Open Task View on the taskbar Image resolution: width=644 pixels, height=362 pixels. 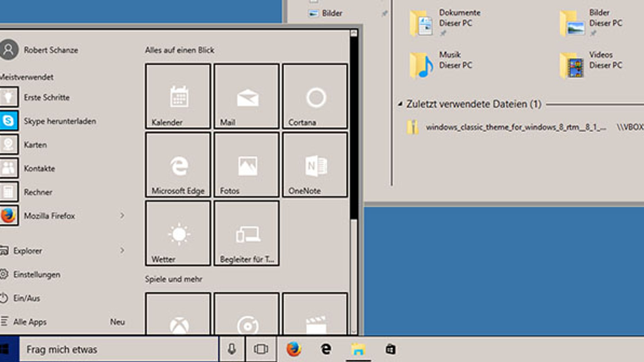[261, 349]
